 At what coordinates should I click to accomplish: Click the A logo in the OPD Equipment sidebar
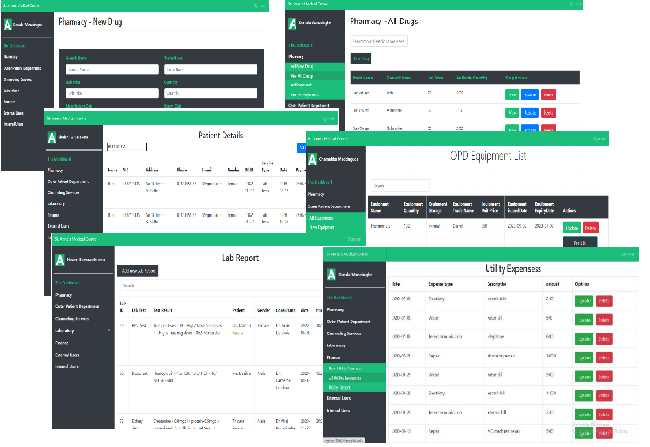click(x=312, y=159)
